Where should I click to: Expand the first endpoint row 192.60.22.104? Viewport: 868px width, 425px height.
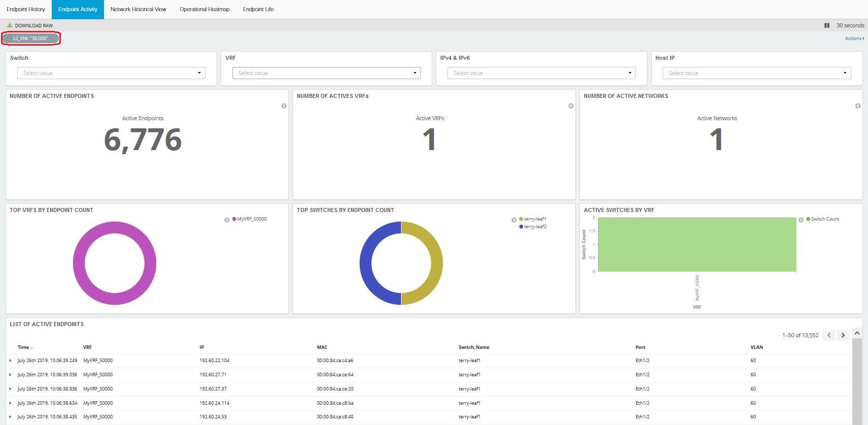10,361
